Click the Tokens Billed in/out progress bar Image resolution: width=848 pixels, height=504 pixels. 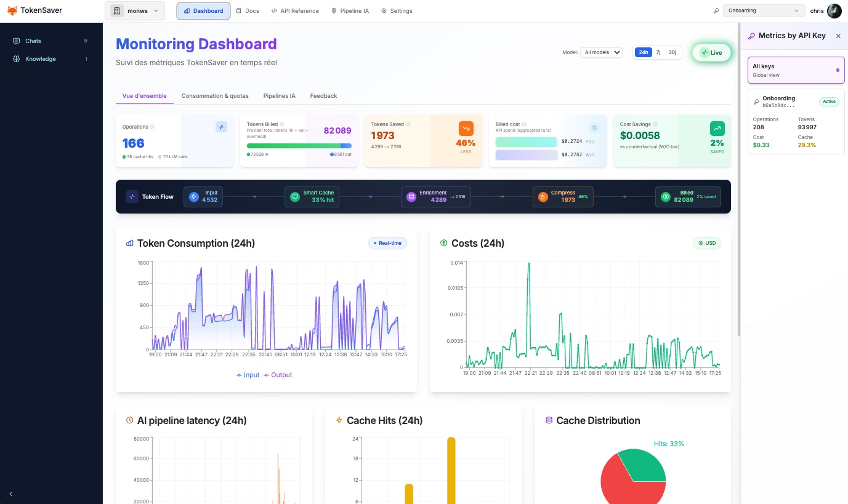[x=299, y=146]
